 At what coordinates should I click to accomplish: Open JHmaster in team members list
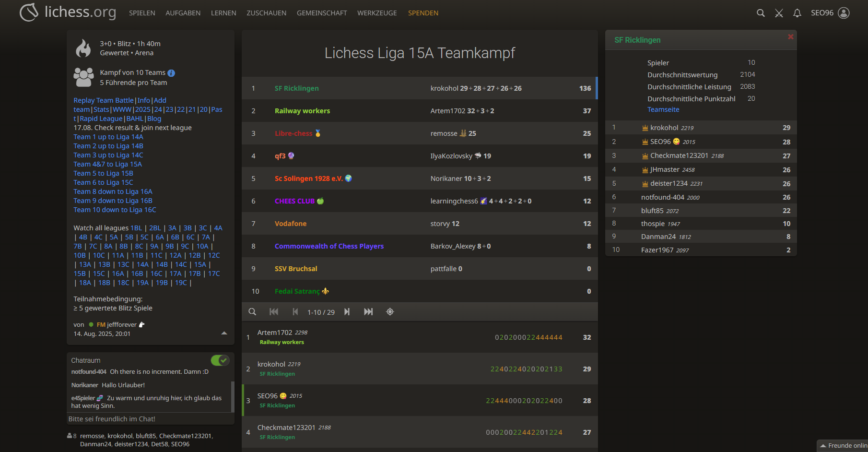(701, 169)
